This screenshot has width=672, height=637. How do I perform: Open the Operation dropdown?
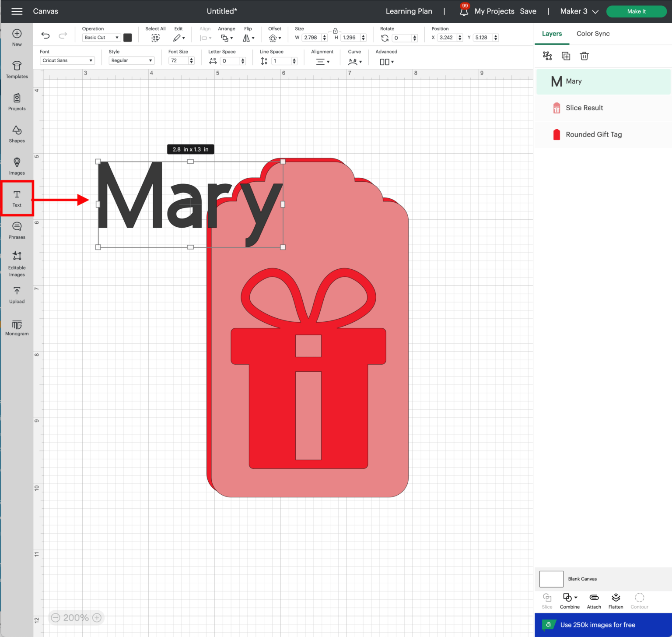pyautogui.click(x=101, y=37)
